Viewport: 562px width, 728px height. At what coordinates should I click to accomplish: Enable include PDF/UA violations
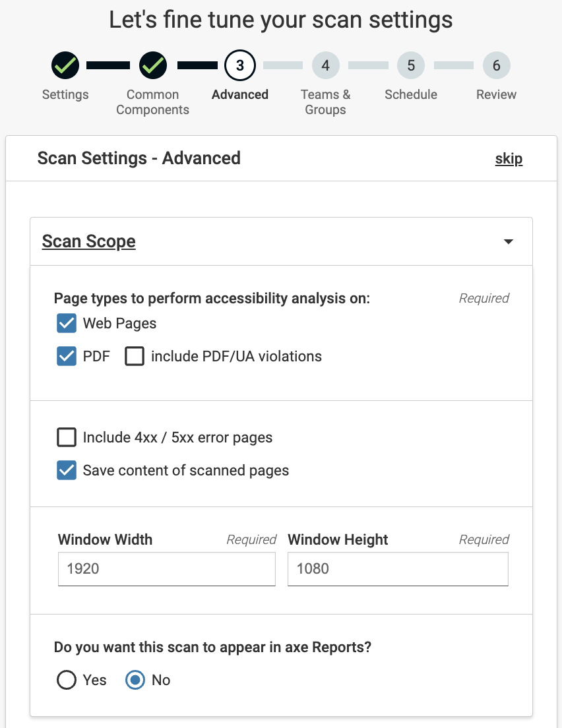[x=135, y=357]
